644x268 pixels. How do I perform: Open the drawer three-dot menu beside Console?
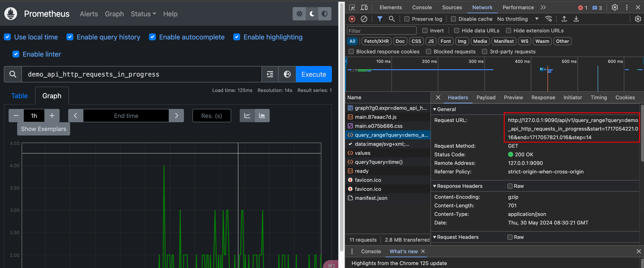click(x=352, y=251)
